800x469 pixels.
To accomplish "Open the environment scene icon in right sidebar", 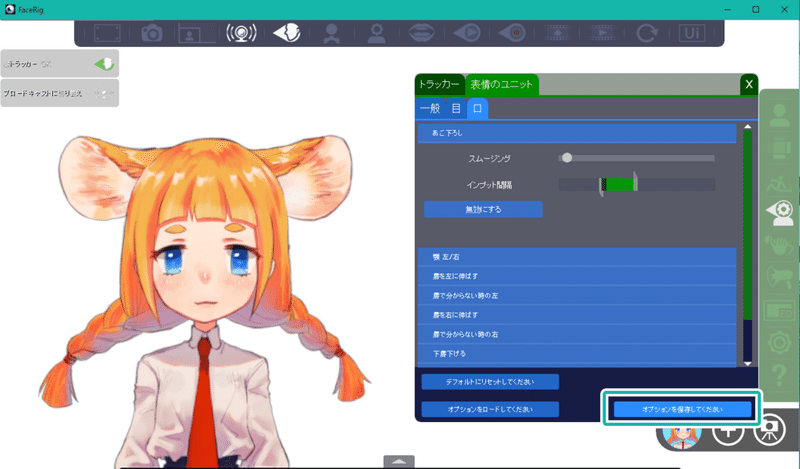I will pos(779,182).
